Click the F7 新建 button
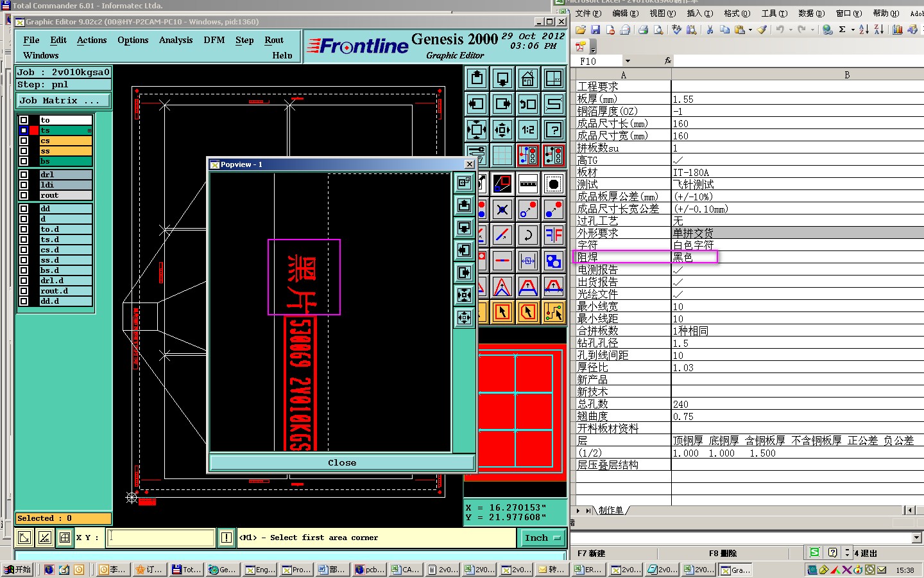 [591, 553]
